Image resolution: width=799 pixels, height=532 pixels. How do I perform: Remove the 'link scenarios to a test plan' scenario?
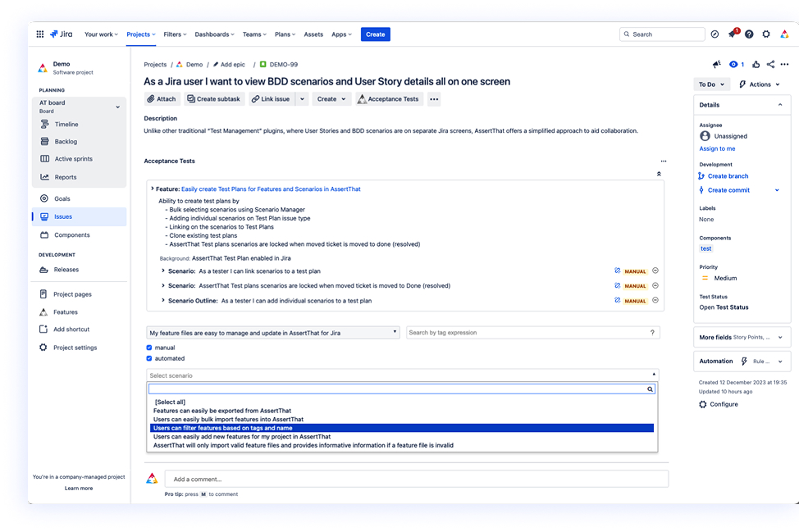(x=655, y=271)
